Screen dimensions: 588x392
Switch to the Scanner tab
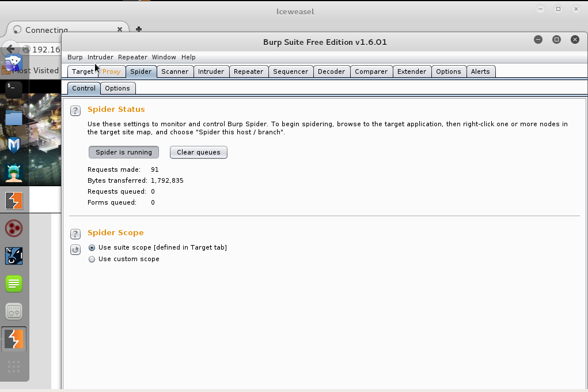pos(174,71)
